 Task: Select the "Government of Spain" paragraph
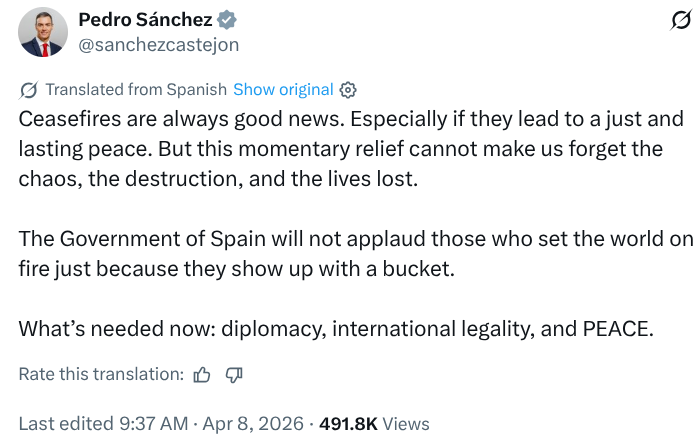click(340, 254)
